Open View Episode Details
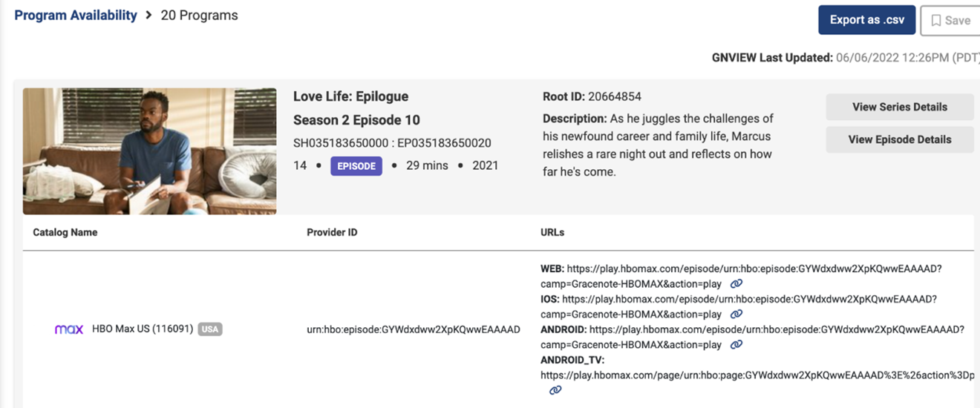The image size is (980, 408). click(899, 139)
